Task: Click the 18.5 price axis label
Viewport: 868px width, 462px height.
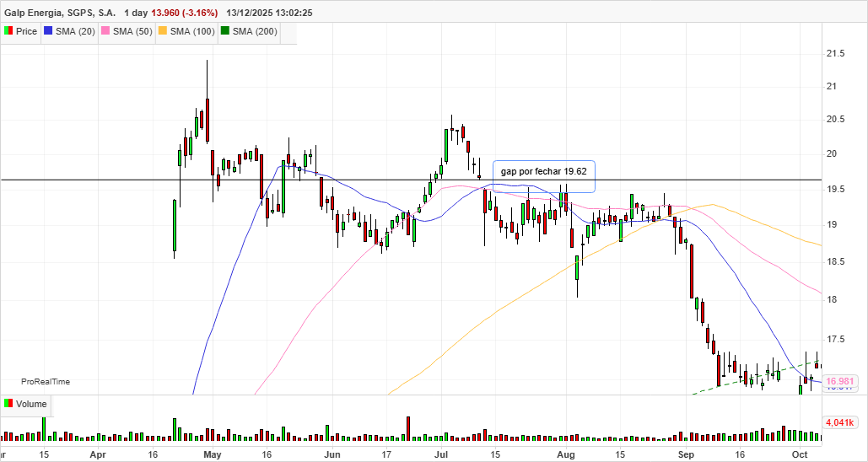Action: point(835,261)
